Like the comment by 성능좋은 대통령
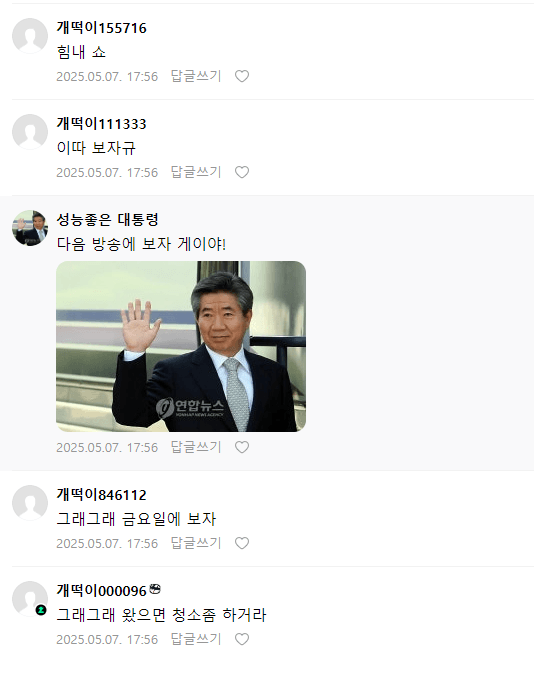The height and width of the screenshot is (674, 534). [x=242, y=447]
